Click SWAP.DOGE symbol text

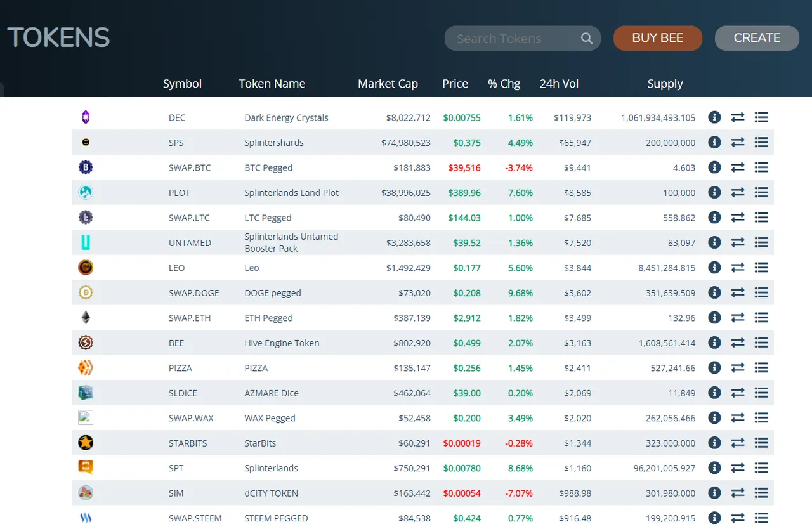click(194, 293)
